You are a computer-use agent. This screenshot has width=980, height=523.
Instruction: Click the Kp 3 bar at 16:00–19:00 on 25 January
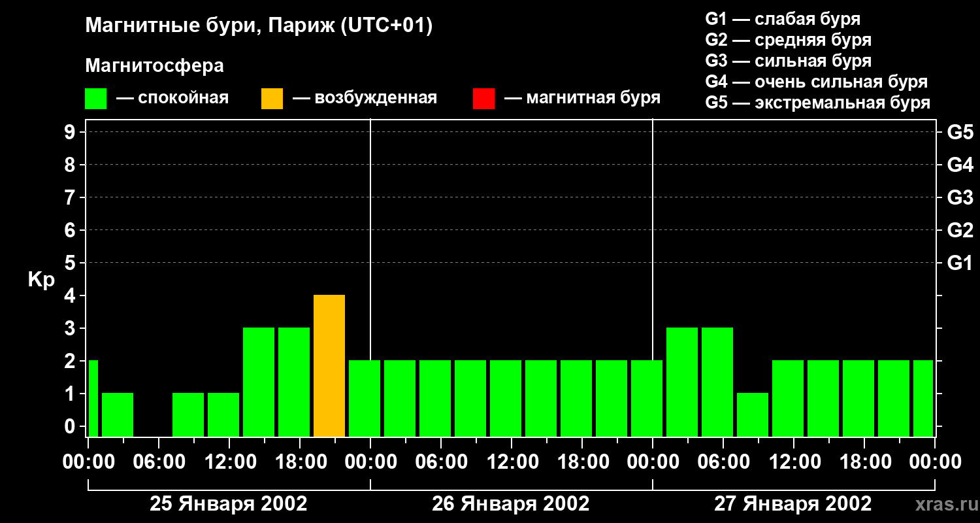(294, 382)
